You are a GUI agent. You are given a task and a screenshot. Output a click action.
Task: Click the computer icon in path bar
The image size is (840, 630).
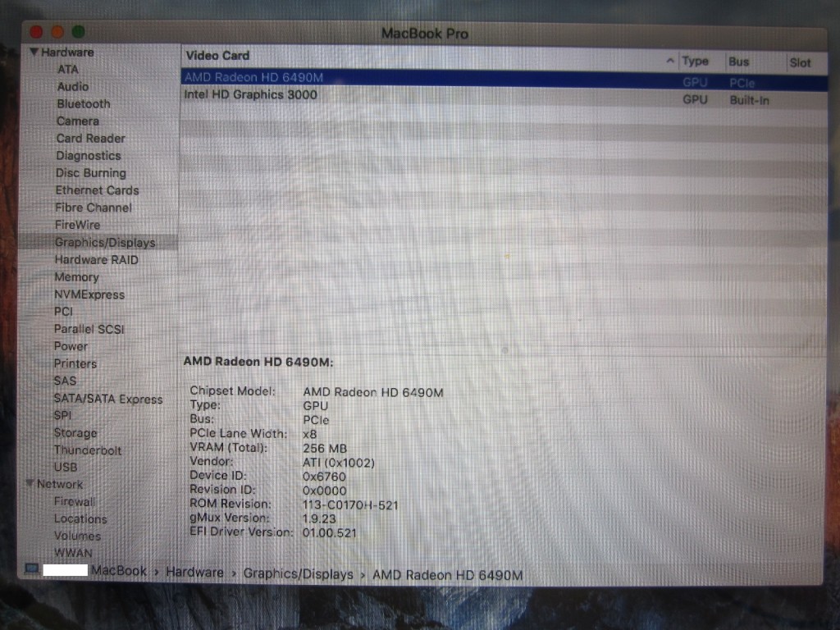pos(32,568)
